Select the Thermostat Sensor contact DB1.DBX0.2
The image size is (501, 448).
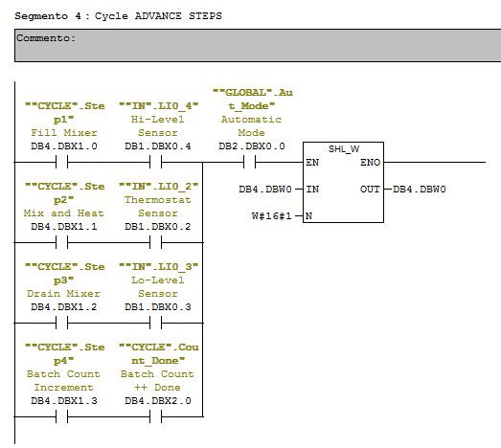point(155,242)
